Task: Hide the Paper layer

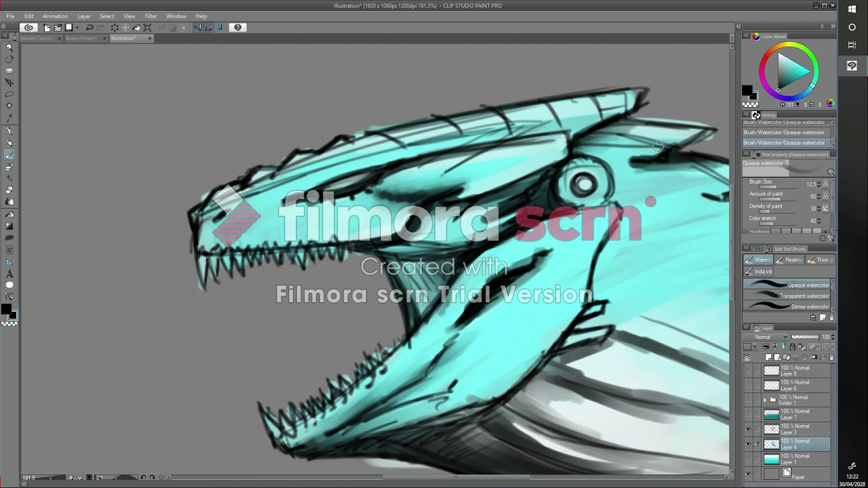Action: (x=748, y=474)
